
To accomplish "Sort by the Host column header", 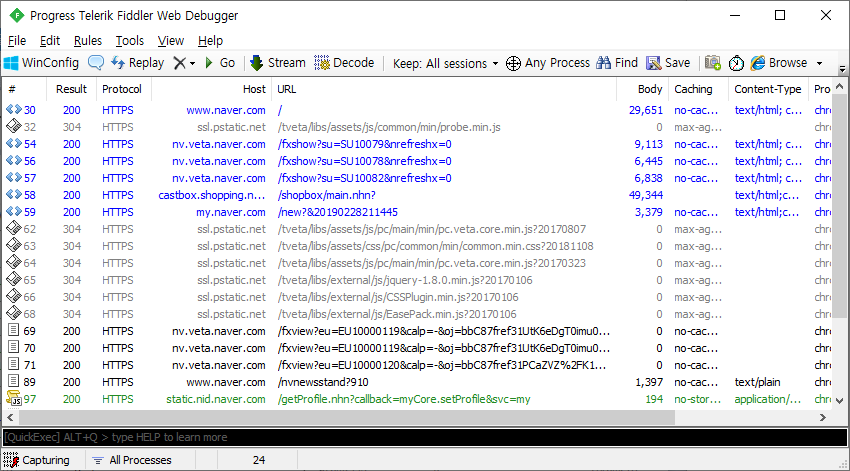I will point(211,89).
